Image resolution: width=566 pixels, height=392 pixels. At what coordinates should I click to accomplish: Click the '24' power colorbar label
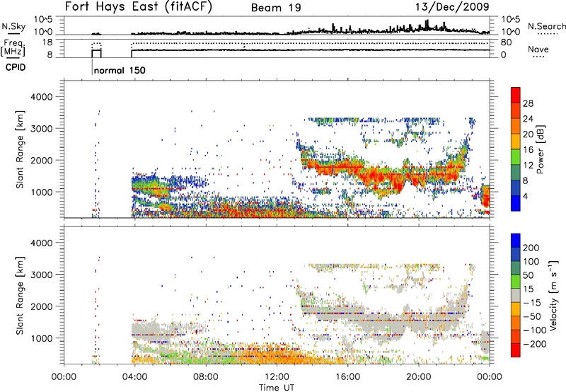[x=528, y=119]
